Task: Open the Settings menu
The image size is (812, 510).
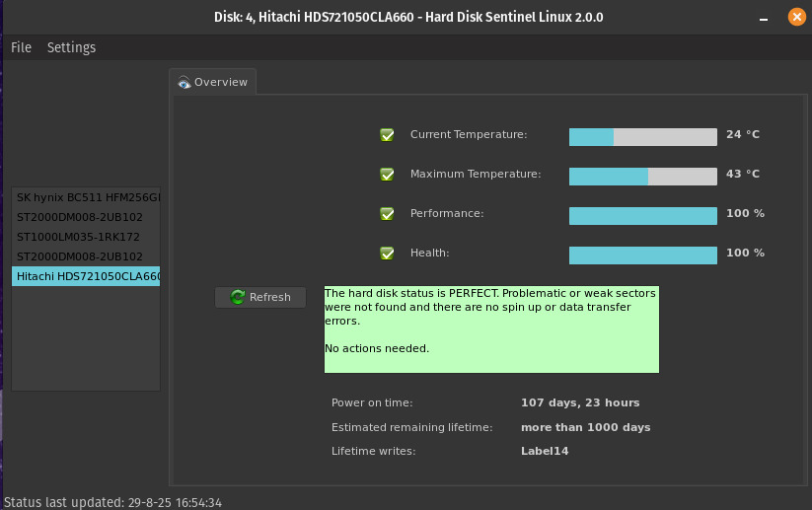Action: click(71, 47)
